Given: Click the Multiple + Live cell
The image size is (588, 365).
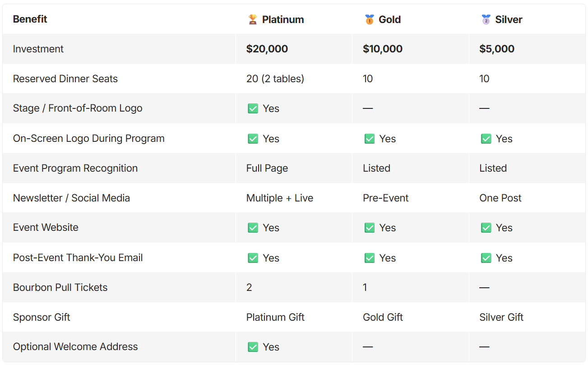Looking at the screenshot, I should (280, 198).
